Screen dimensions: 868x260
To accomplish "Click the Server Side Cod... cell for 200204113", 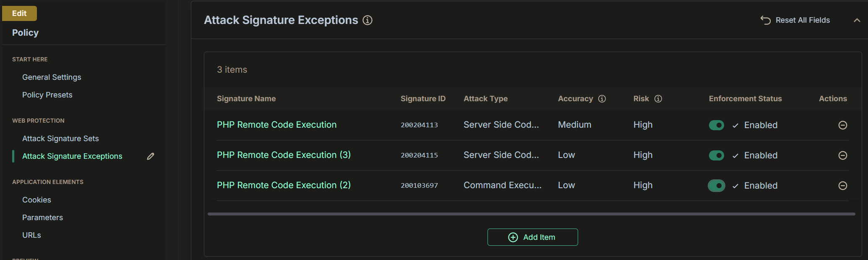I will (501, 125).
